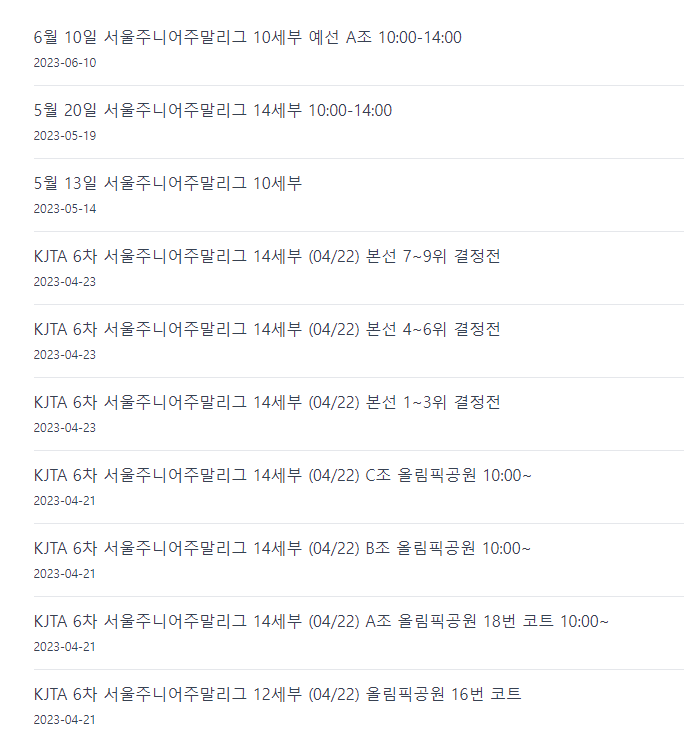Click the date under the 7~9위 결정전 post

tap(65, 282)
